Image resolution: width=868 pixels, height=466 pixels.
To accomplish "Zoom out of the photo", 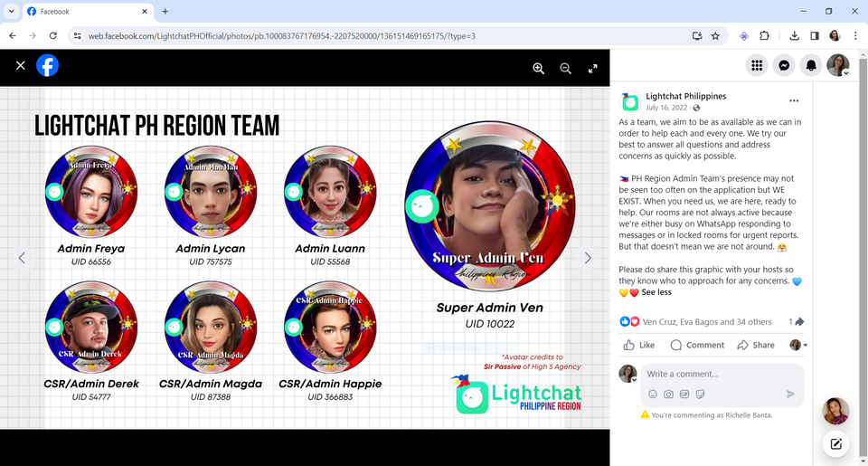I will tap(565, 68).
